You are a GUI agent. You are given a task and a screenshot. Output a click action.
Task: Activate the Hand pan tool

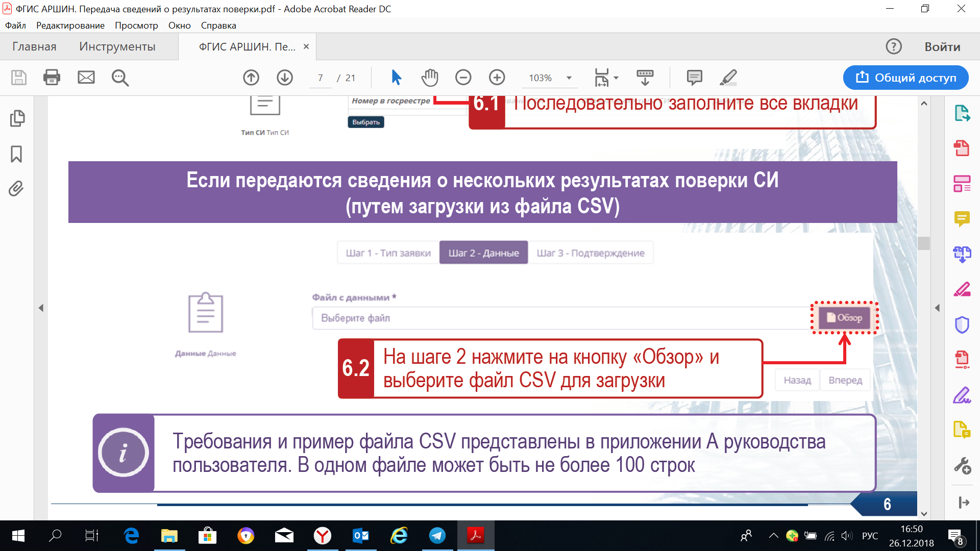[x=430, y=78]
